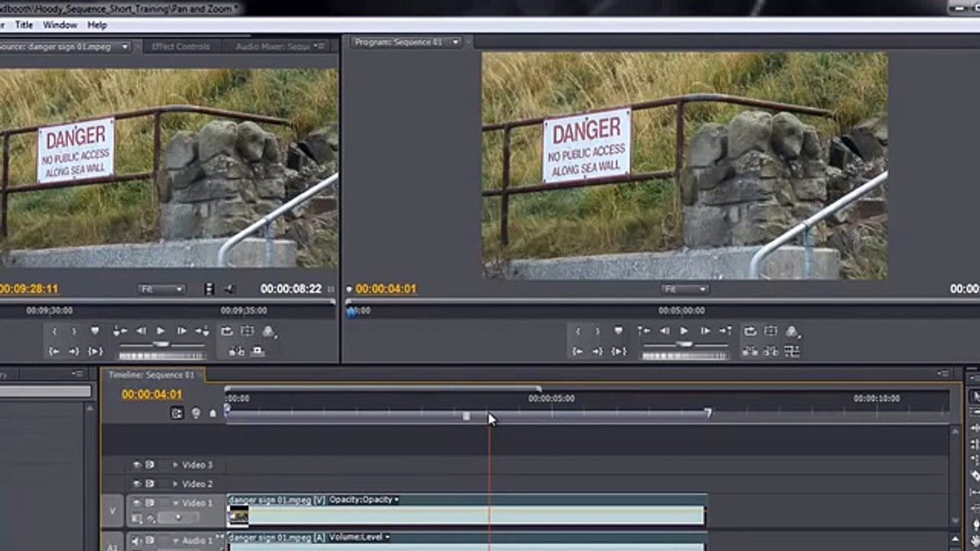Click Insert edit button in Source monitor
The height and width of the screenshot is (551, 980).
237,351
